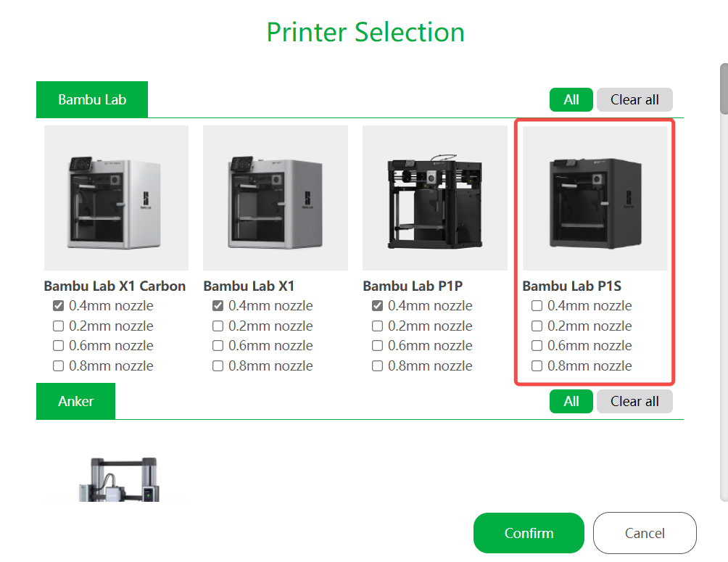
Task: Uncheck Bambu Lab P1P 0.4mm nozzle
Action: pyautogui.click(x=378, y=305)
